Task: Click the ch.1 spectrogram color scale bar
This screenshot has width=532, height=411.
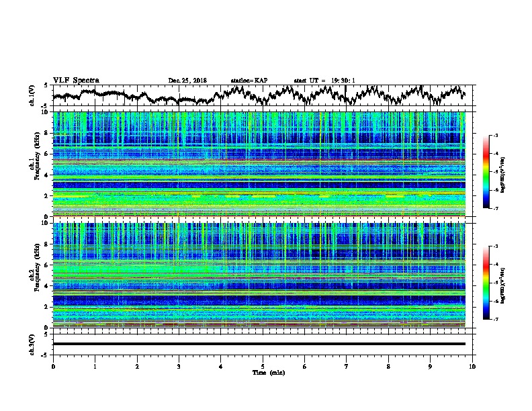Action: [486, 172]
